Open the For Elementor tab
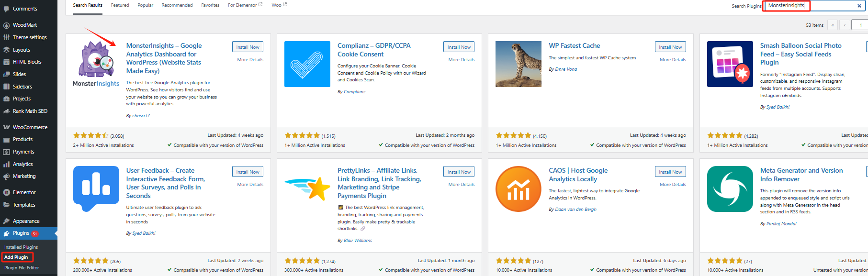868x276 pixels. click(245, 5)
